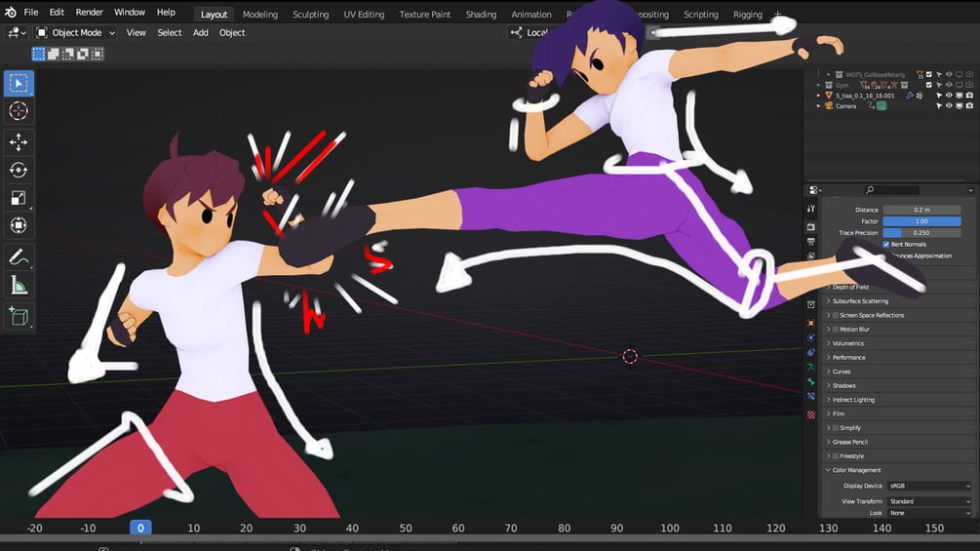Activate the Transform tool
The height and width of the screenshot is (551, 980).
[x=19, y=225]
